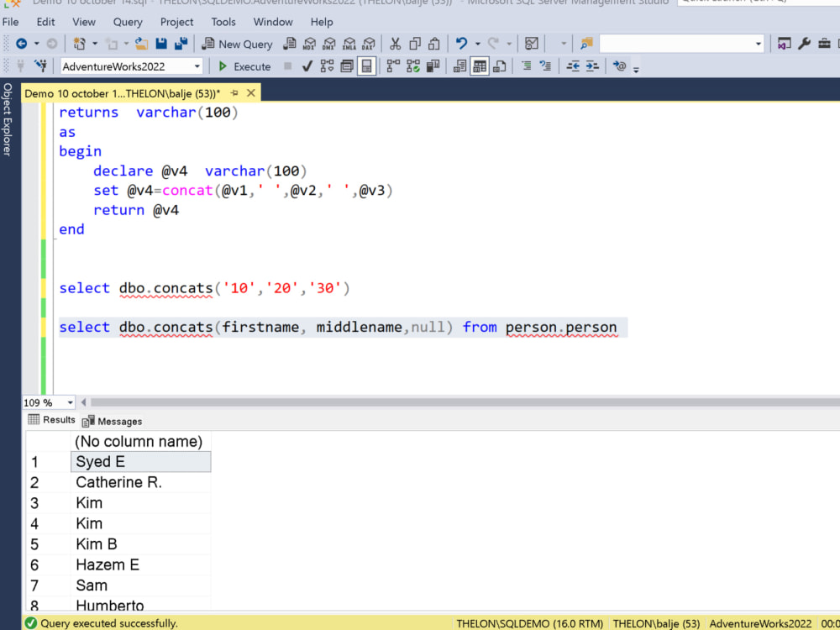
Task: Pin the Demo 10 october query tab
Action: click(234, 93)
